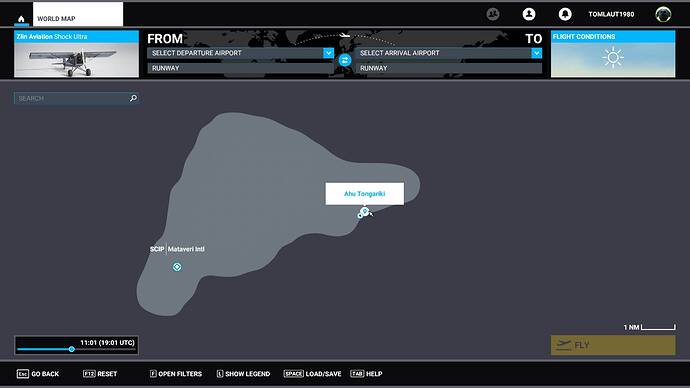Image resolution: width=690 pixels, height=388 pixels.
Task: Click the 11:01 (19:01 UTC) time display
Action: point(107,342)
